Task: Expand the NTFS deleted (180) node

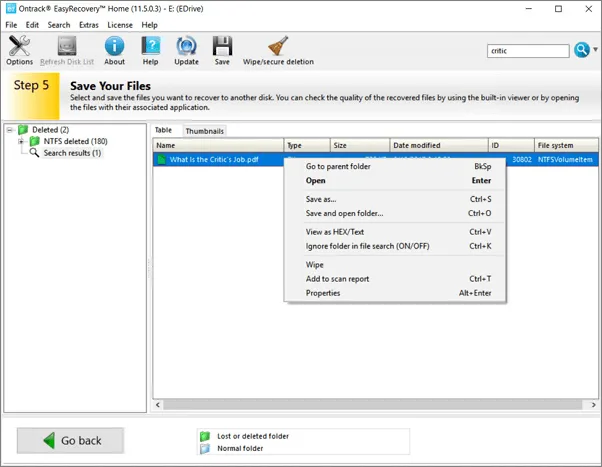Action: pos(21,142)
